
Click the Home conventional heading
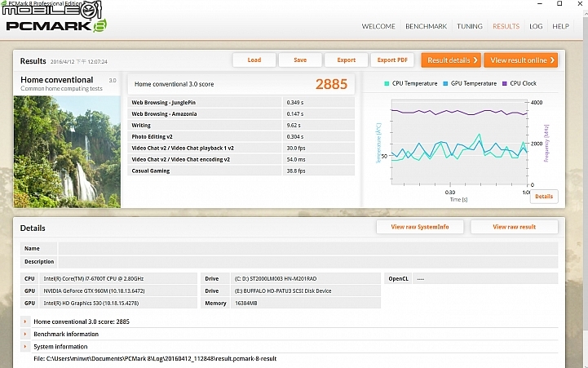tap(56, 79)
